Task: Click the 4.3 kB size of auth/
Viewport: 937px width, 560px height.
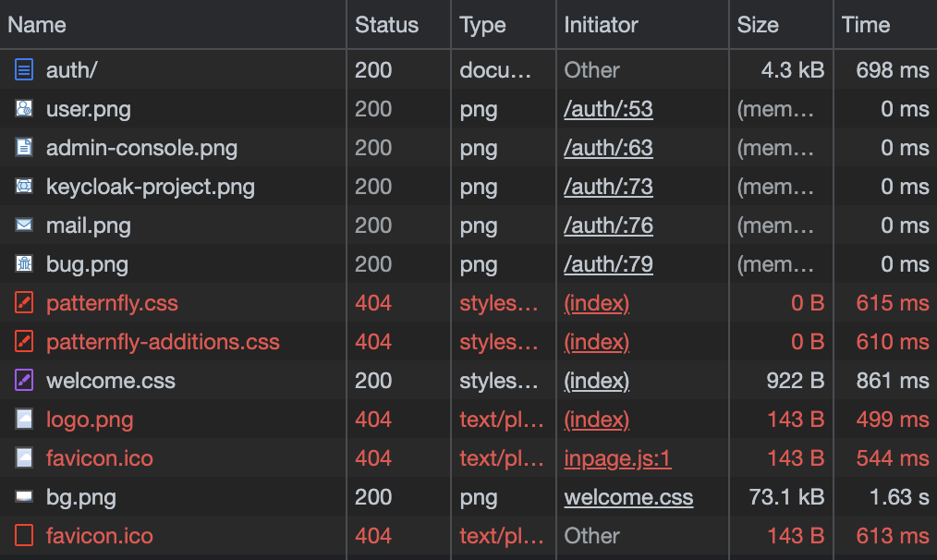Action: 793,70
